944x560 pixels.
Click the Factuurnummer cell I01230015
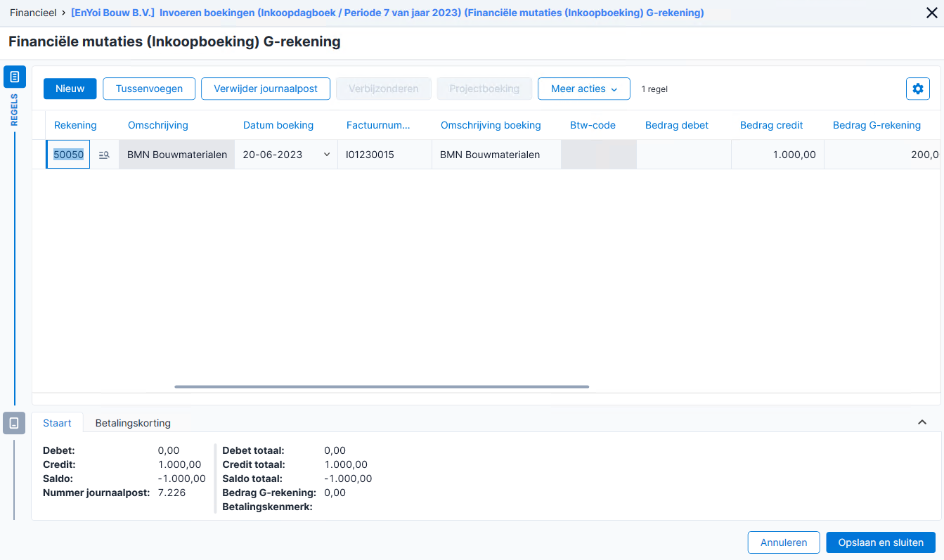pos(384,155)
